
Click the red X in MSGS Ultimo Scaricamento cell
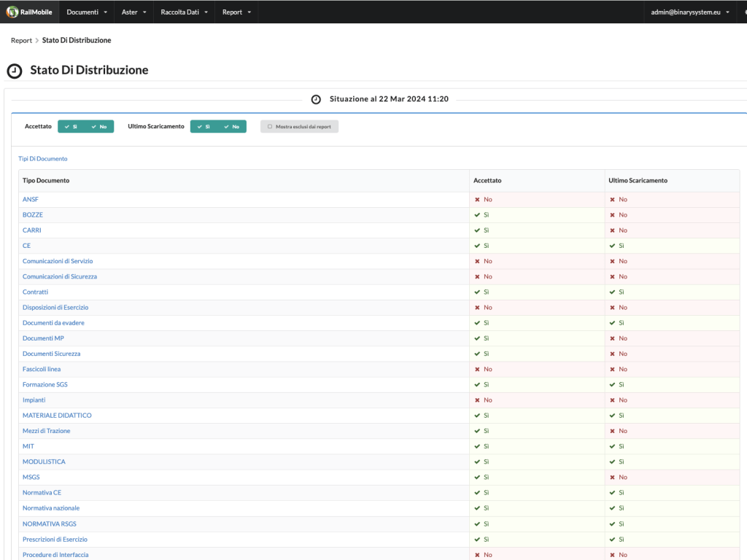click(x=612, y=477)
